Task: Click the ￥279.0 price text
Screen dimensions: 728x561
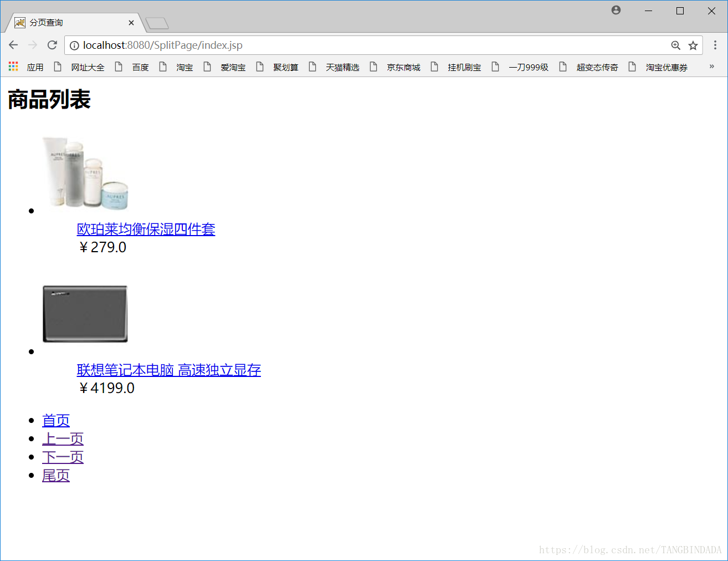Action: pyautogui.click(x=102, y=247)
